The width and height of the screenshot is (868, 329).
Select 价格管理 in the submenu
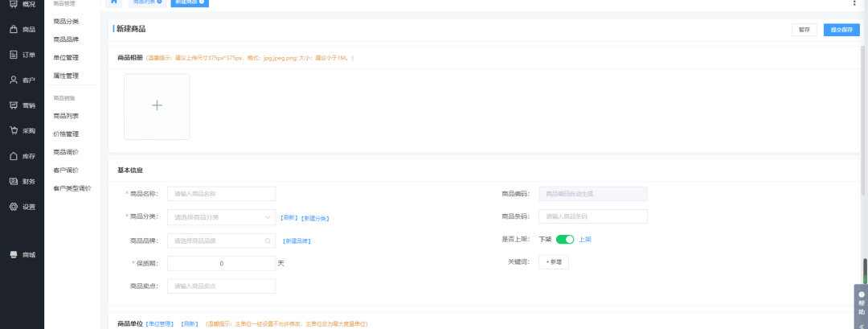tap(66, 134)
